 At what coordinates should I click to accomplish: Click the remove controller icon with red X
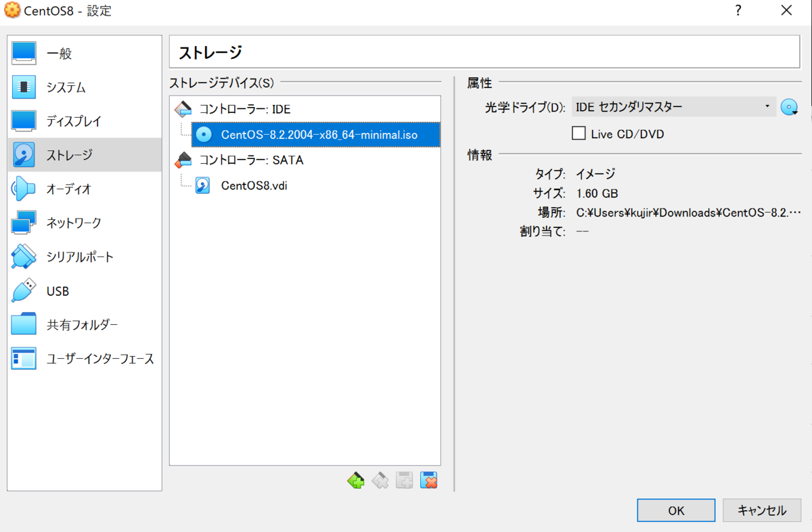pos(429,480)
